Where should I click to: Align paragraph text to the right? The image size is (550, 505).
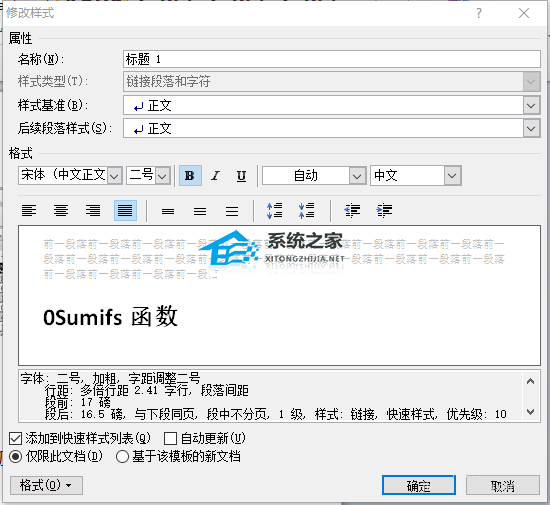(x=93, y=211)
